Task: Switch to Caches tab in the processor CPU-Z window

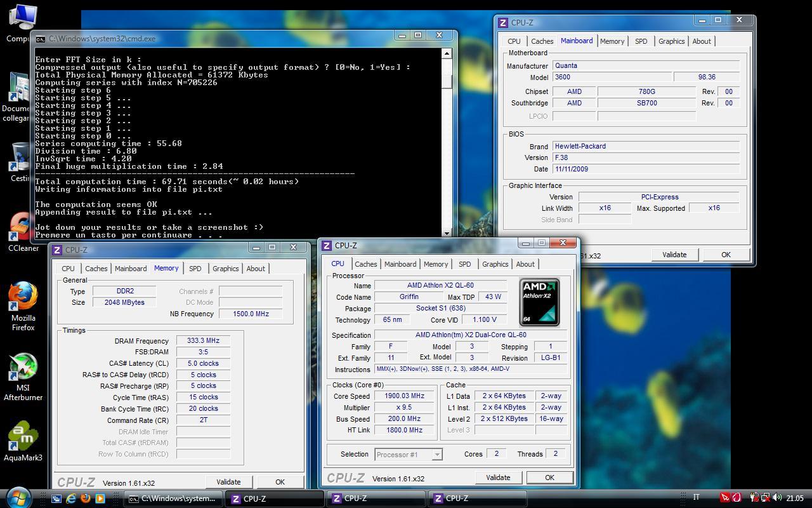Action: pyautogui.click(x=366, y=264)
